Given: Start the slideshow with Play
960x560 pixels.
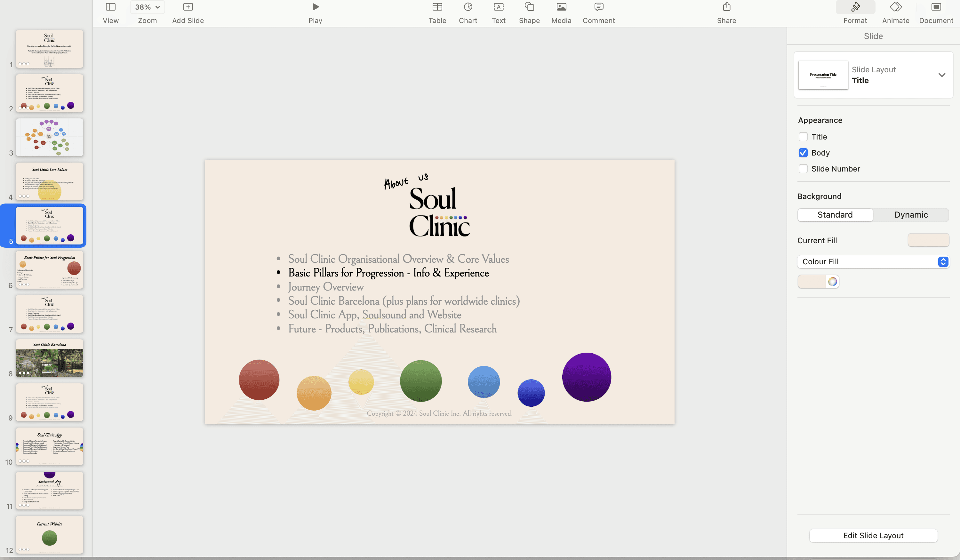Looking at the screenshot, I should 315,7.
